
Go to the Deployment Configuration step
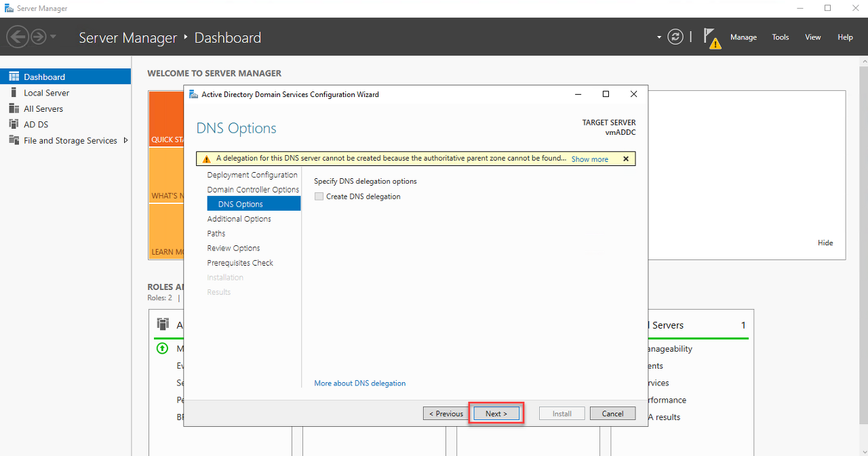pos(252,175)
